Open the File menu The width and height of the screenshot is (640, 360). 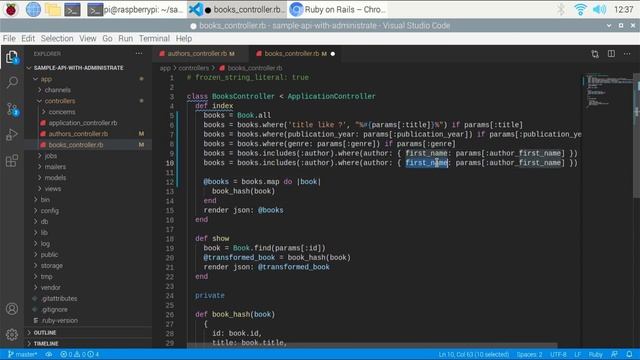pyautogui.click(x=9, y=38)
